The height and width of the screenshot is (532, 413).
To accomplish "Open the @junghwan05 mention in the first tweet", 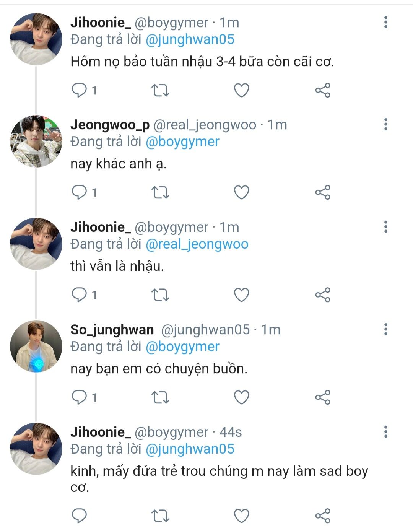I will [x=190, y=40].
